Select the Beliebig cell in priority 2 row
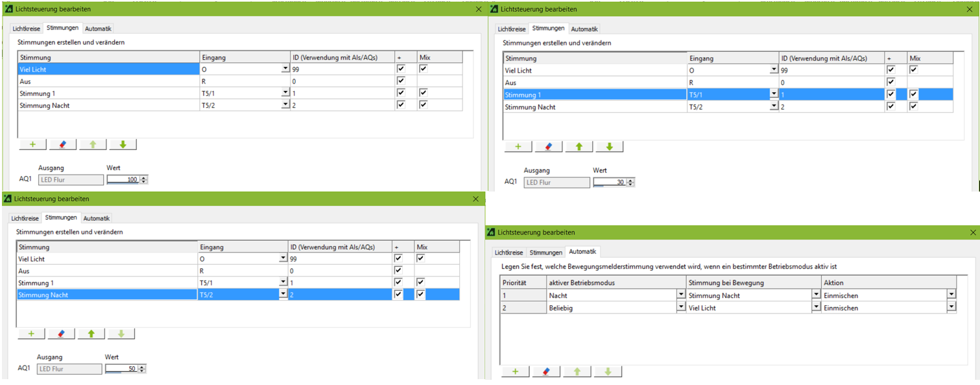The image size is (980, 385). click(610, 308)
